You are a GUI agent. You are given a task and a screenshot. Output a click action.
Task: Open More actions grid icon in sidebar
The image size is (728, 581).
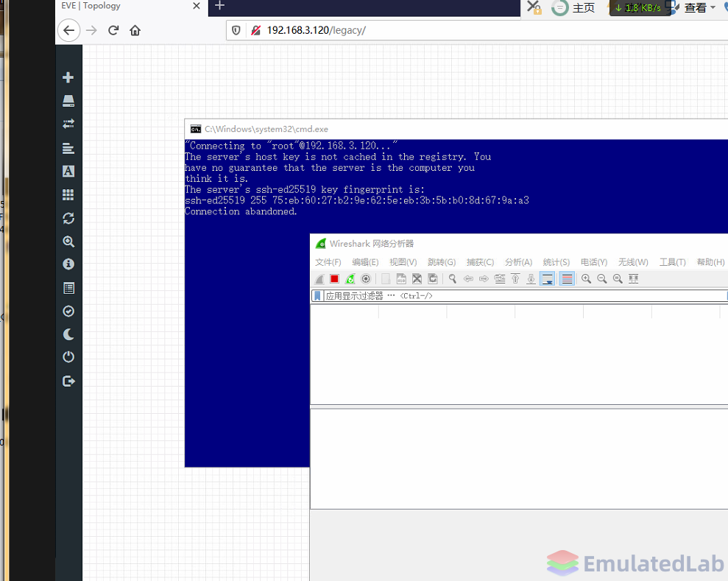point(68,194)
